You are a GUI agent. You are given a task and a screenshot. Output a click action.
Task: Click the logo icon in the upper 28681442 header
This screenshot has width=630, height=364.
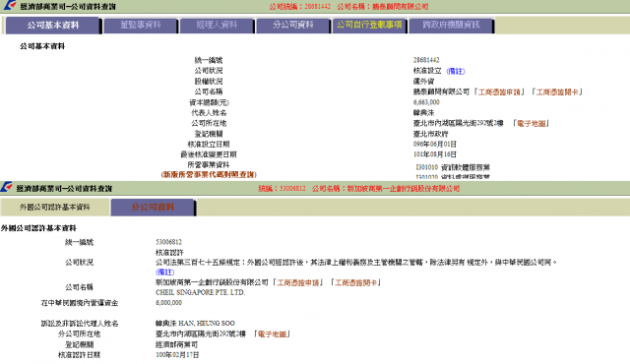10,5
